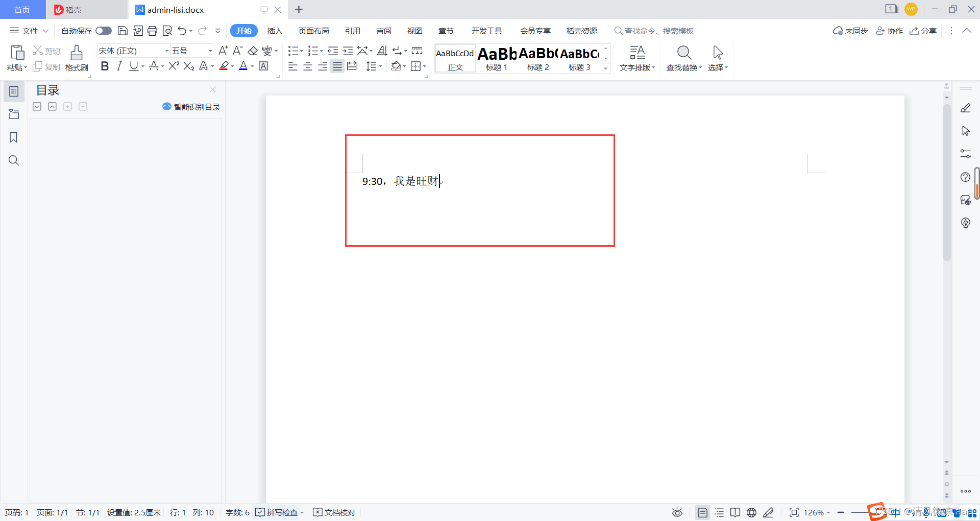Click the Decrease Indent icon

[333, 51]
